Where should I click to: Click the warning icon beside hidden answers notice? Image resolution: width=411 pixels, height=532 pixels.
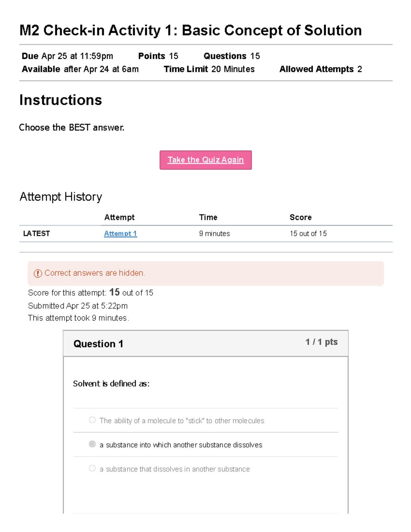pyautogui.click(x=37, y=273)
